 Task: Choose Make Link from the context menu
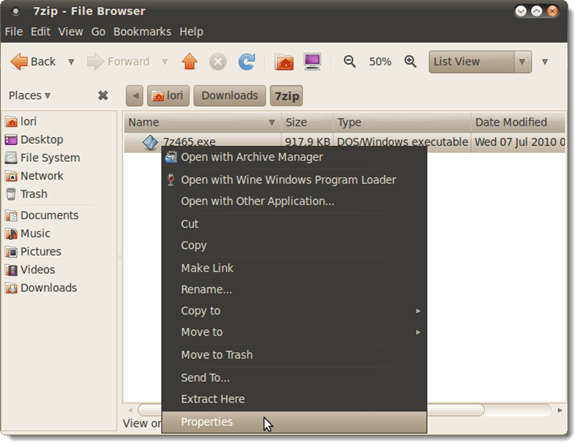(294, 268)
